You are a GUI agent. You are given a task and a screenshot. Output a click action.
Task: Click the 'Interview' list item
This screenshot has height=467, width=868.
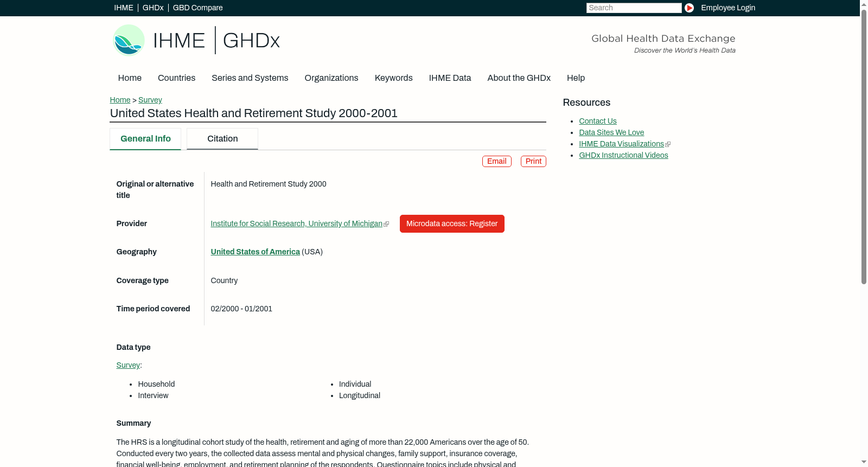(153, 395)
